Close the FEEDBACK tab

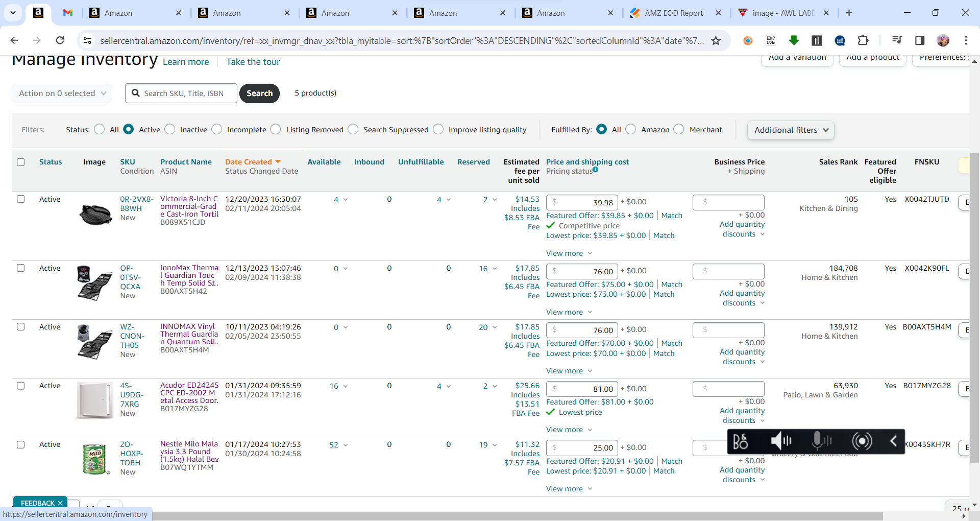click(60, 503)
